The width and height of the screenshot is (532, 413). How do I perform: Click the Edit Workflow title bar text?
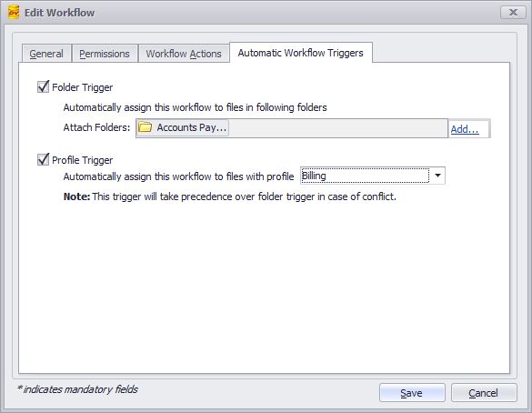pos(59,13)
